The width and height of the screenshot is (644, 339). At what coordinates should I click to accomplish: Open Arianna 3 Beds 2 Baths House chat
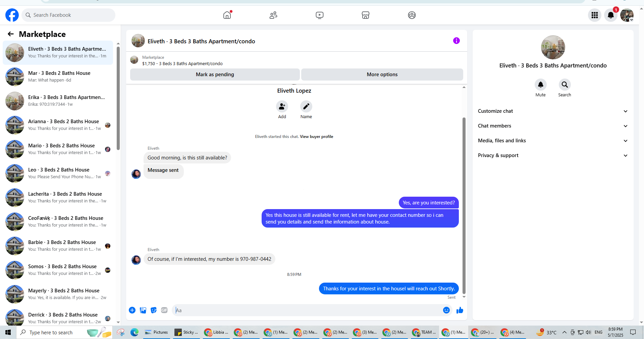click(x=58, y=125)
